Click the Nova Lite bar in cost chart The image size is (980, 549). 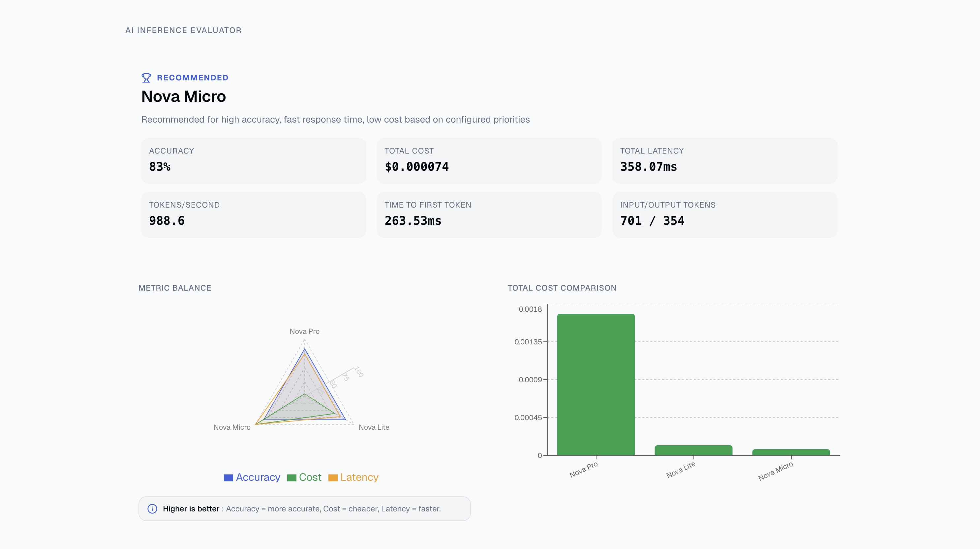pyautogui.click(x=693, y=450)
